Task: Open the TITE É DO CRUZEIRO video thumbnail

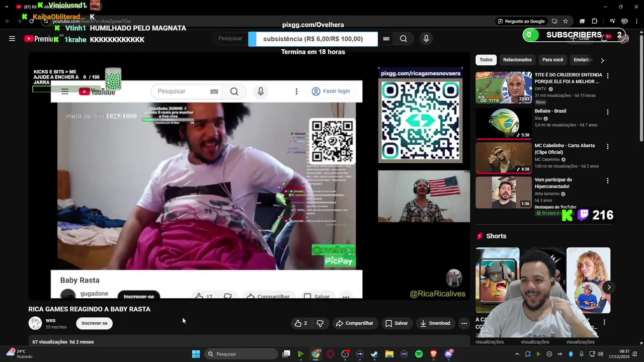Action: coord(504,87)
